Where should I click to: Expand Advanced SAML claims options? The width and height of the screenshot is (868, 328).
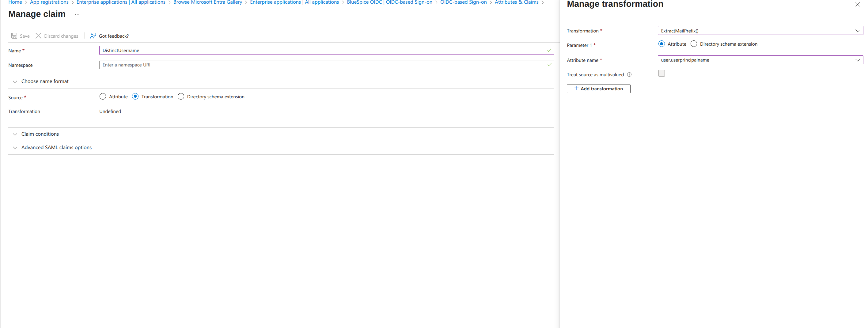pyautogui.click(x=56, y=148)
